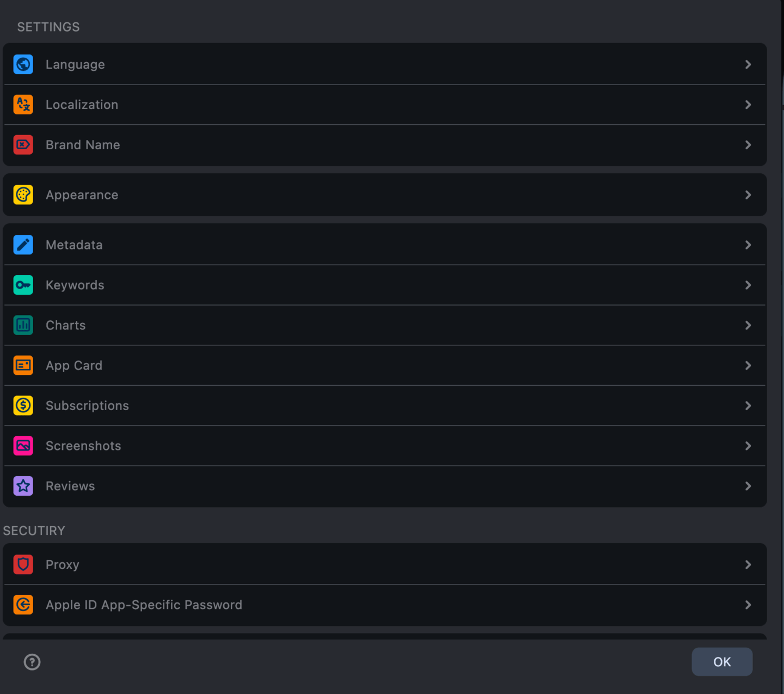Viewport: 784px width, 694px height.
Task: Click the teal Keywords key icon
Action: pos(23,285)
